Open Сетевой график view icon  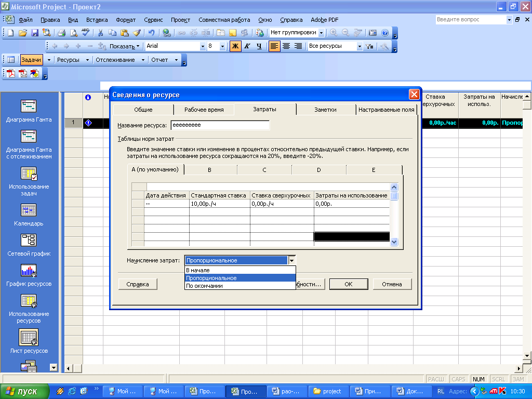click(29, 240)
